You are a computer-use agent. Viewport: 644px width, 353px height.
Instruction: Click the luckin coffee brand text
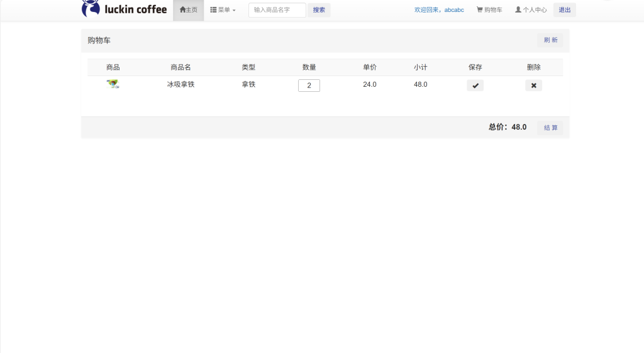[x=136, y=9]
